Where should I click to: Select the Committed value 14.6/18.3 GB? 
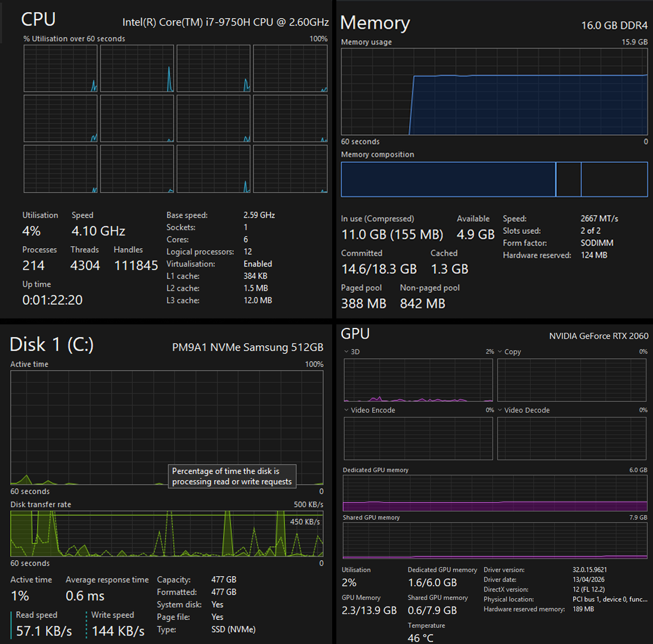click(379, 270)
